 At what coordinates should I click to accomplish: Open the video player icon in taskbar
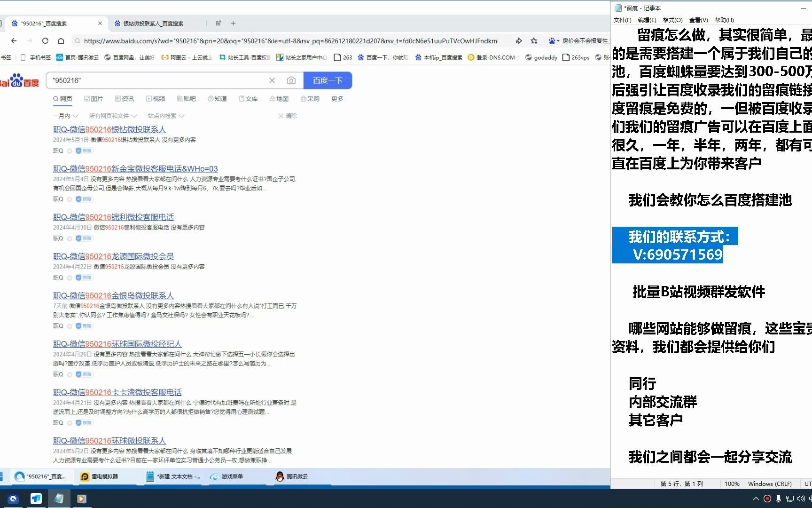click(81, 499)
